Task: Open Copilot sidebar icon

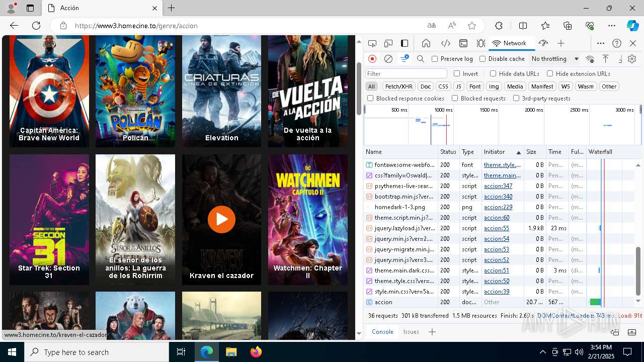Action: (632, 26)
